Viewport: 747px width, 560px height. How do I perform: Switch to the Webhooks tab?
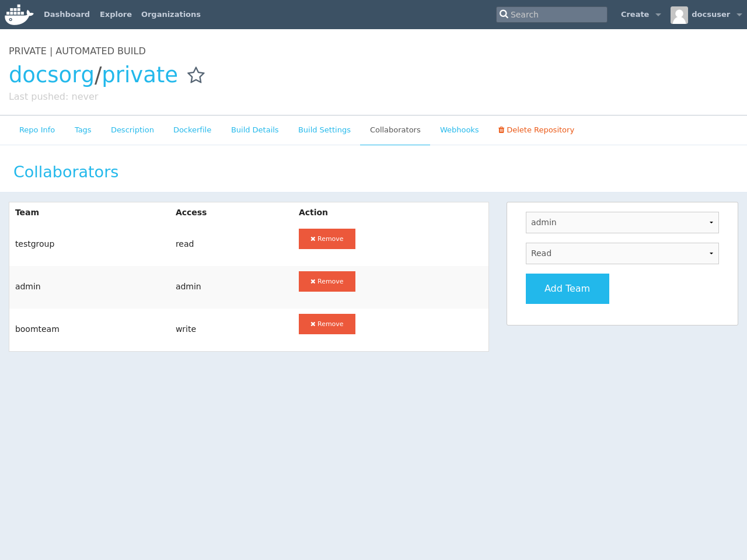pos(459,129)
